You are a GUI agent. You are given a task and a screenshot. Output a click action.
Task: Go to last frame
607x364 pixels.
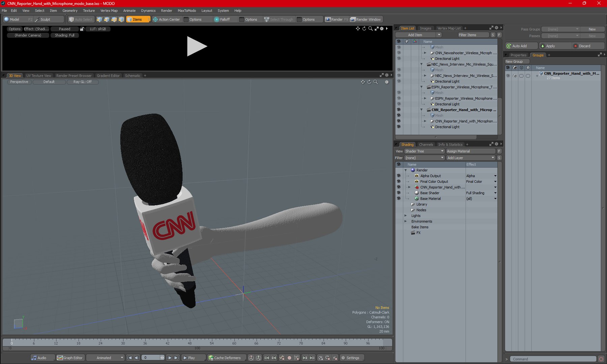click(x=177, y=358)
